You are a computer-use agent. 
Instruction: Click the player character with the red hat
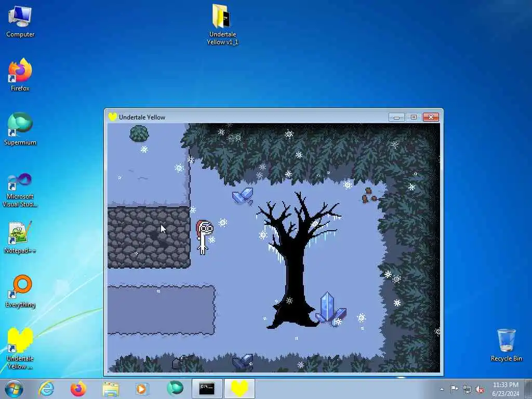pyautogui.click(x=204, y=237)
